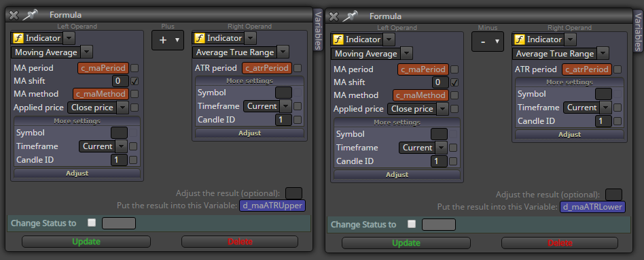Click Adjust under Average True Range in right window
This screenshot has width=644, height=260.
[x=570, y=134]
